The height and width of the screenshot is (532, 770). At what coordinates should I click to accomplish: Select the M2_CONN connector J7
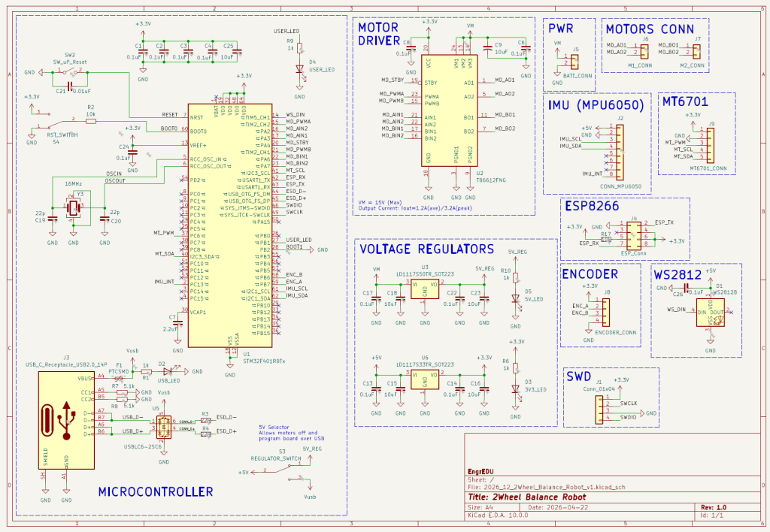point(697,50)
